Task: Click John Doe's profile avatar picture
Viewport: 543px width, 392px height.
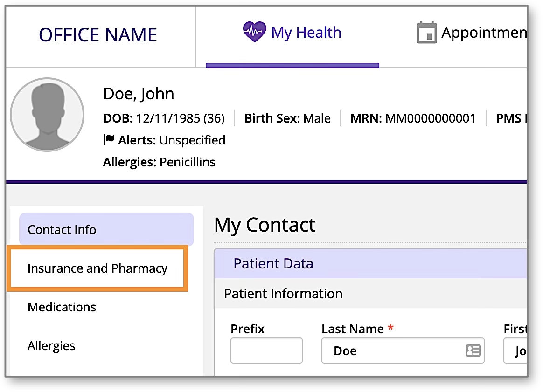Action: coord(47,115)
